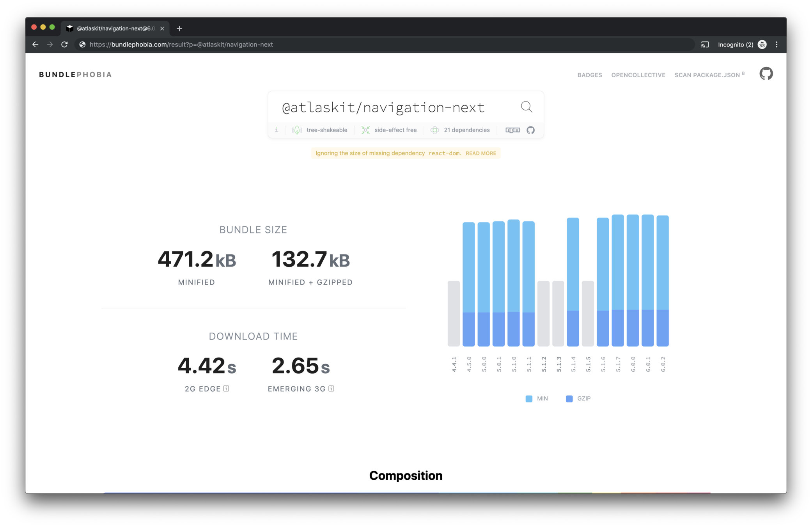
Task: Go back to previous page
Action: coord(35,45)
